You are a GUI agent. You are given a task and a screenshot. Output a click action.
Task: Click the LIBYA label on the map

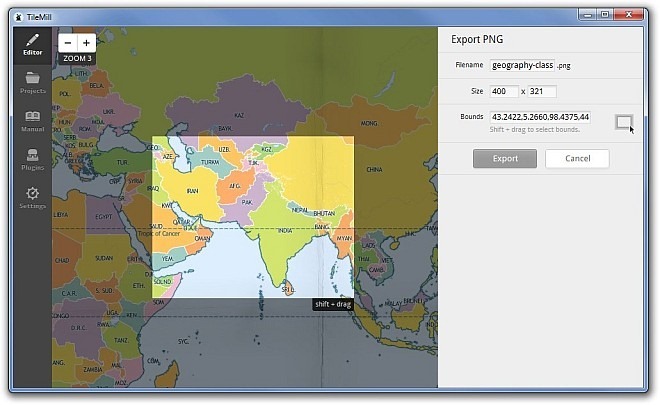[x=61, y=215]
